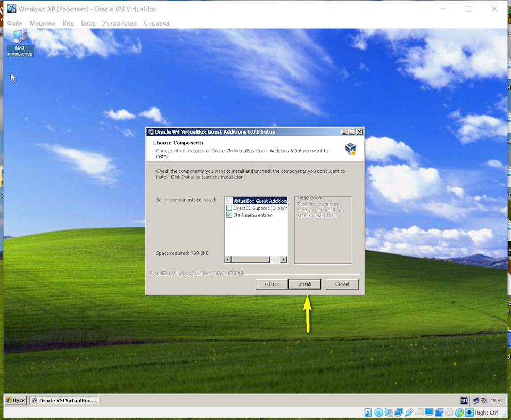
Task: Click the setup dialog title bar icon
Action: [x=151, y=131]
